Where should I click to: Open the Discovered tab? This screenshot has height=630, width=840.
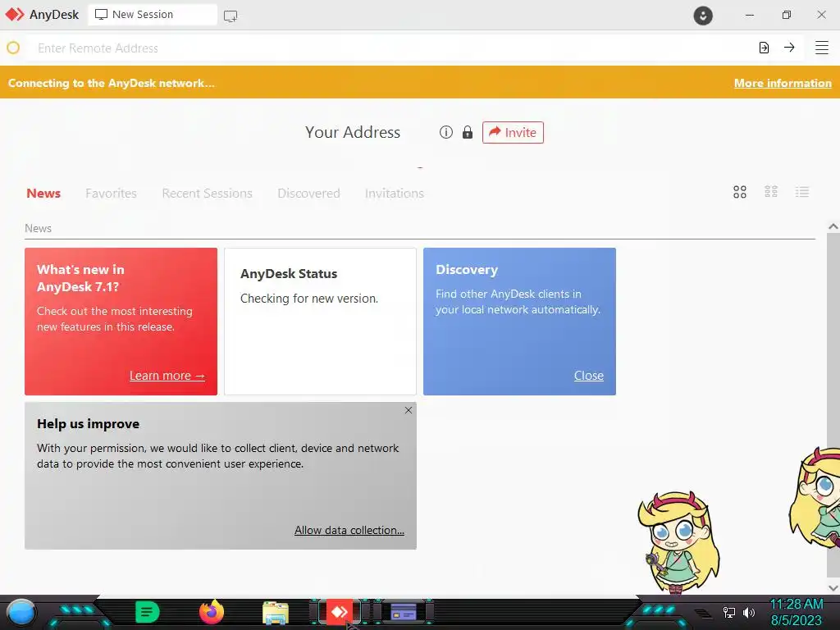(308, 194)
